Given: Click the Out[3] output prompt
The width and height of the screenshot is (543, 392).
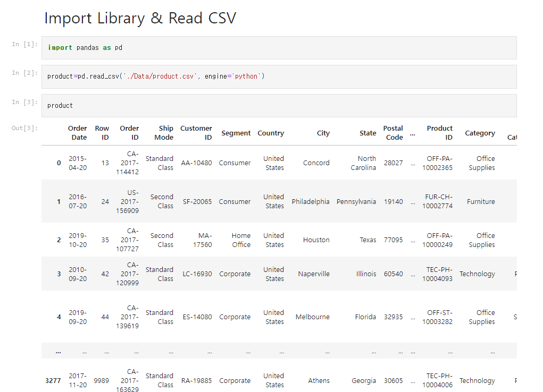Looking at the screenshot, I should click(24, 129).
